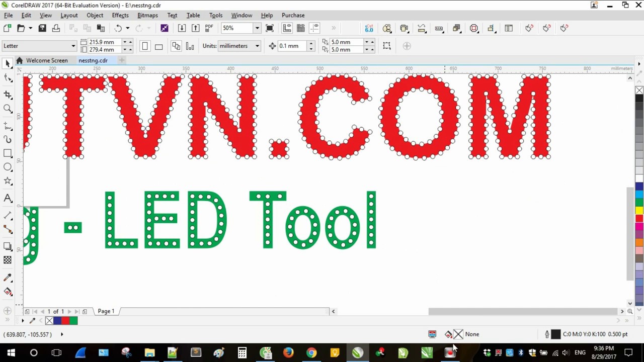Select the Zoom magnifier tool in toolbox

(8, 108)
